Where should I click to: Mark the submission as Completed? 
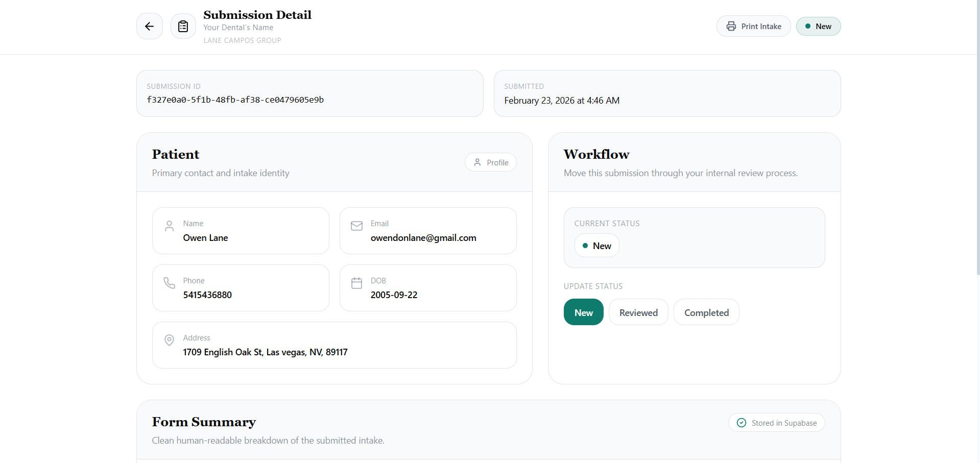point(706,312)
